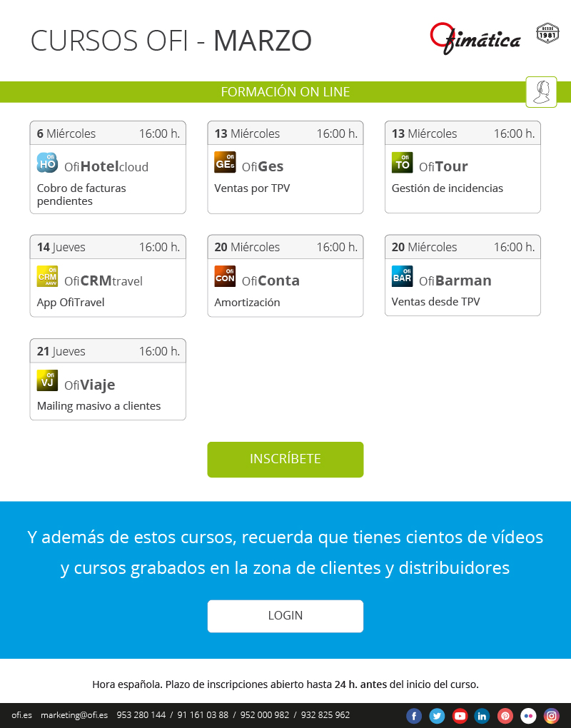The image size is (571, 728).
Task: Open the Pinterest social icon
Action: 505,715
